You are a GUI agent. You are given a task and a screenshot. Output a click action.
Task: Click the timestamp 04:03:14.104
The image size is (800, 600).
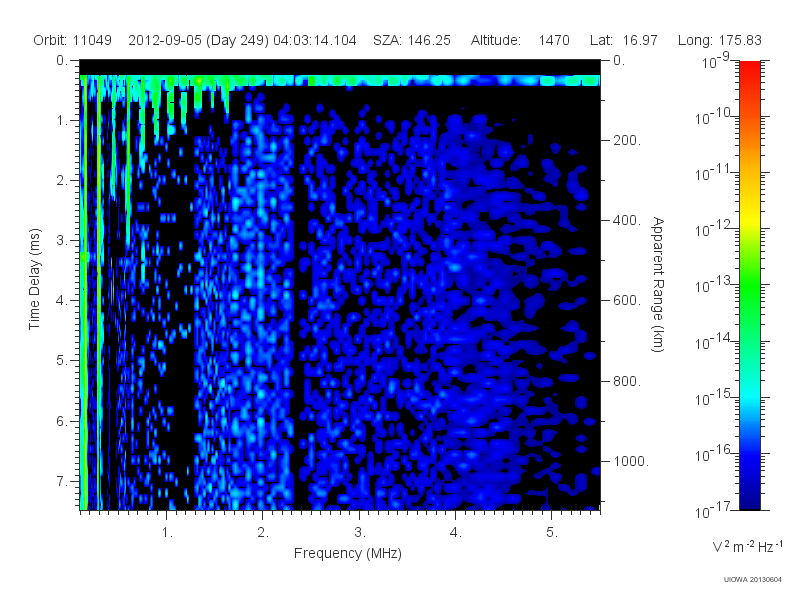(x=314, y=40)
